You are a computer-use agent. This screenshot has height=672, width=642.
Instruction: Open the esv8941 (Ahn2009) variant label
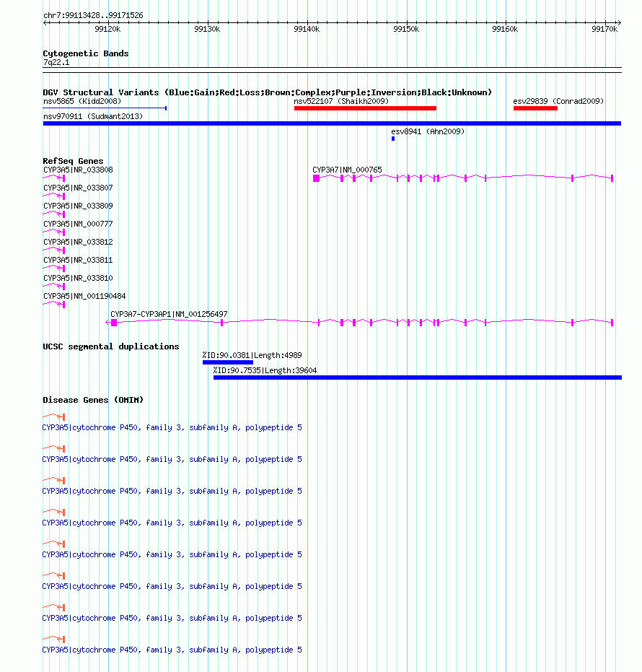point(428,131)
